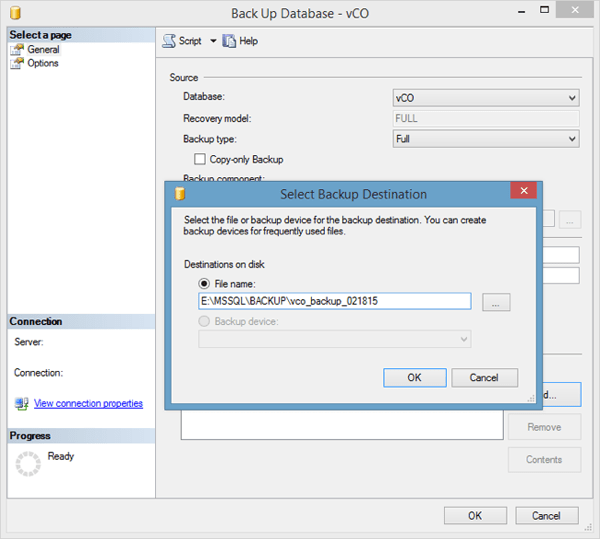Click OK in Select Backup Destination dialog
The width and height of the screenshot is (600, 539).
click(x=414, y=377)
